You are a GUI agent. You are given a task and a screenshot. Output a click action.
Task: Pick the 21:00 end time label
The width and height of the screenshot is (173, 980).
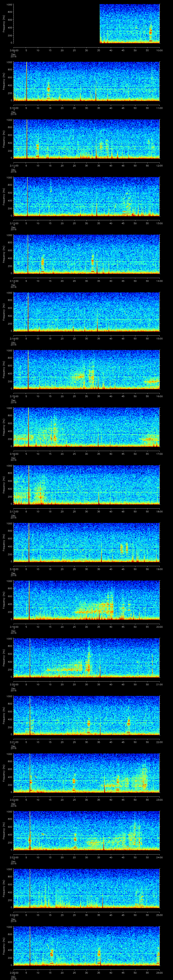coord(159,684)
